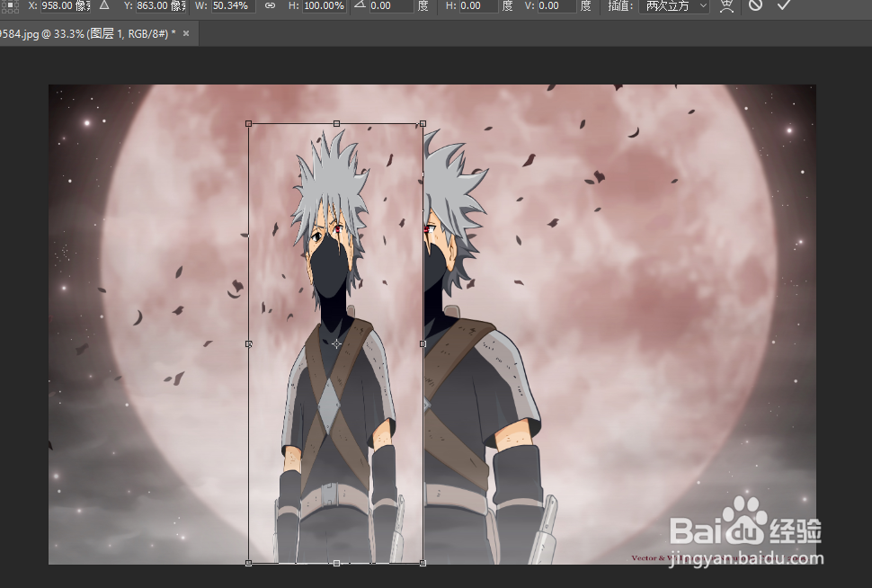Commit the transform with the checkmark icon

pyautogui.click(x=784, y=5)
